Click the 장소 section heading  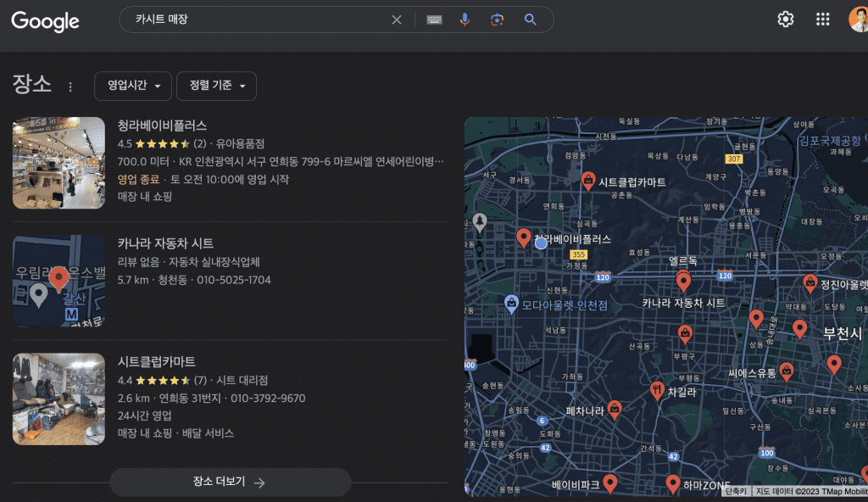point(32,84)
